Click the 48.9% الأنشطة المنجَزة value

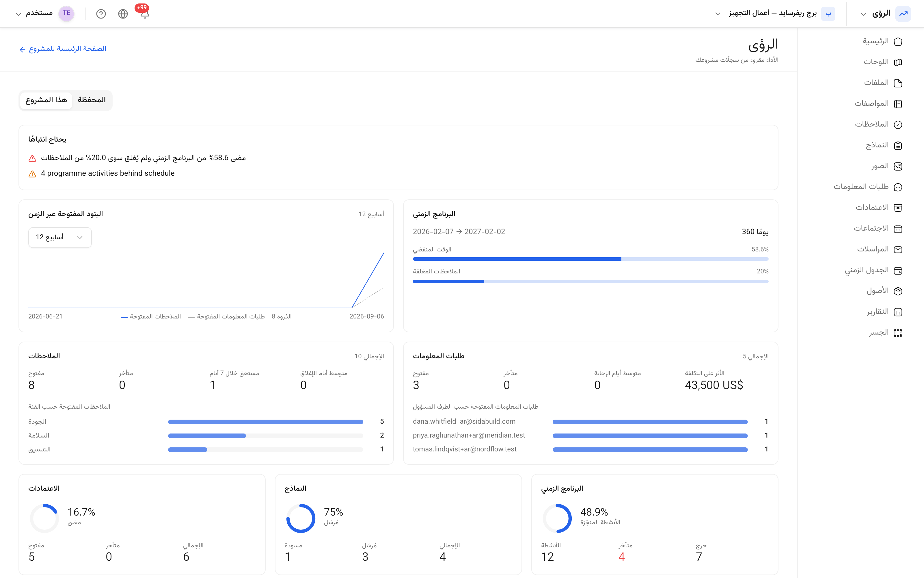(594, 512)
